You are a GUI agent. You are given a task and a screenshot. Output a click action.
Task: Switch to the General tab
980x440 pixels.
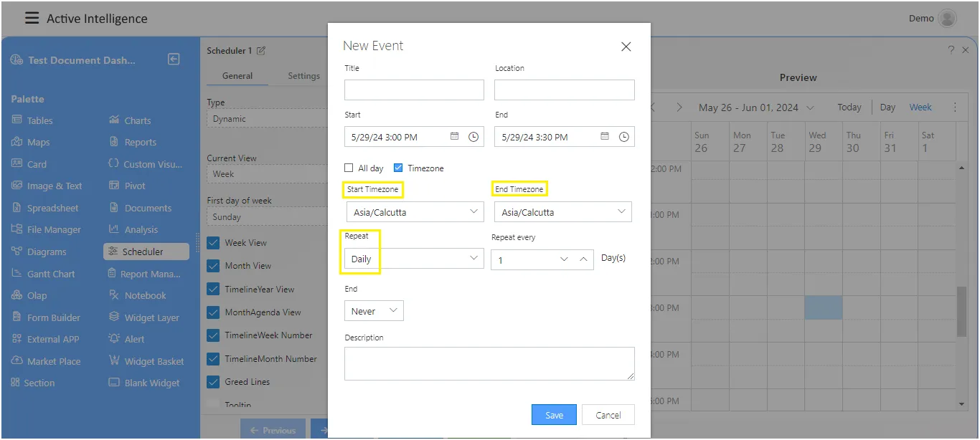tap(237, 76)
